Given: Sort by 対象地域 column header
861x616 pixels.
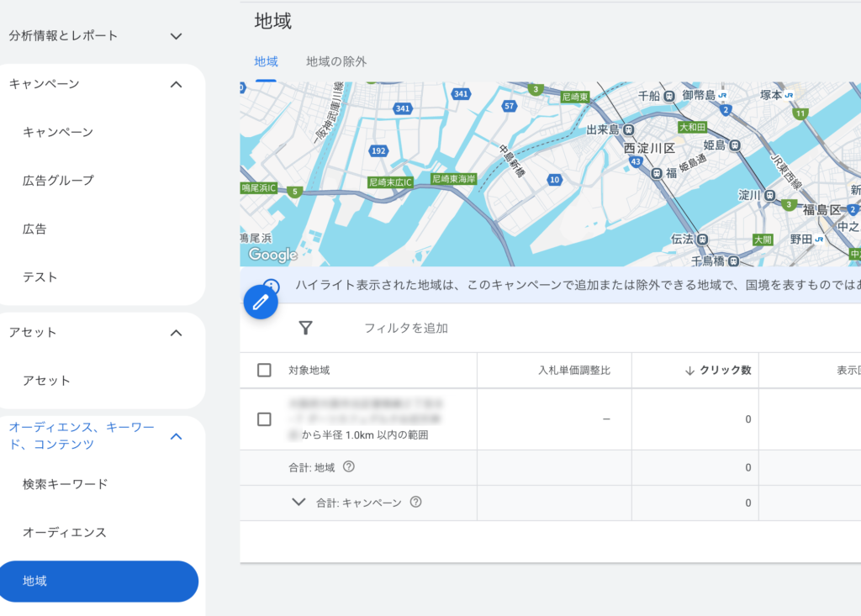Looking at the screenshot, I should 309,370.
